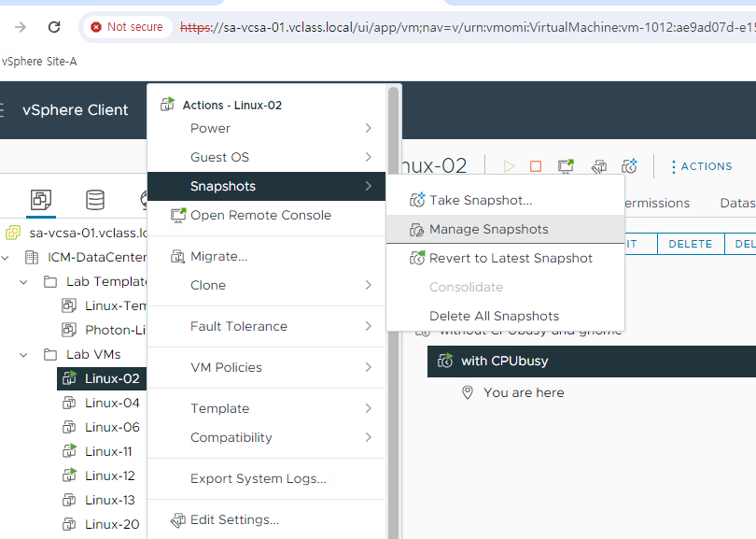
Task: Choose Manage Snapshots
Action: point(505,229)
